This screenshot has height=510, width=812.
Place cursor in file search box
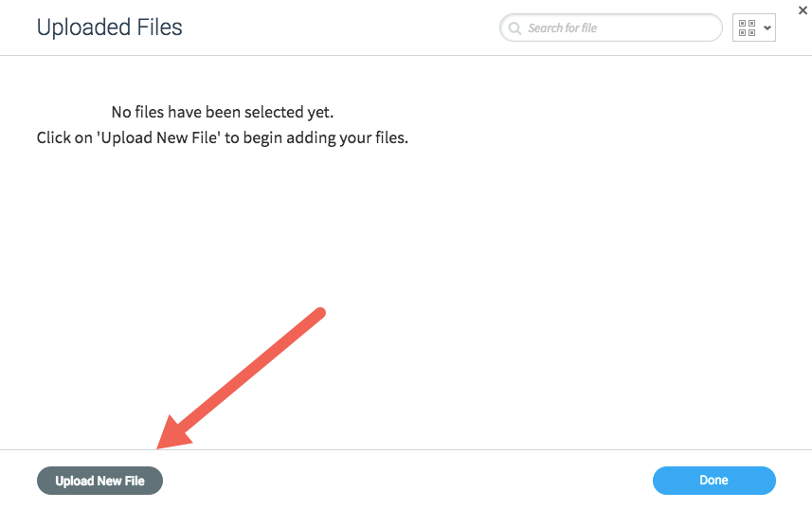point(611,28)
